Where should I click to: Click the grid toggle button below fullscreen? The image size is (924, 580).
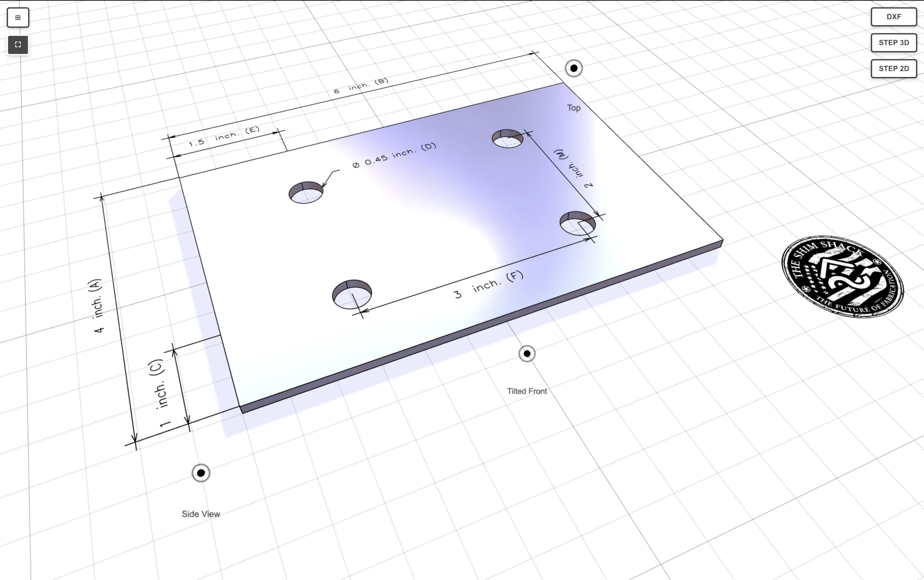pos(18,17)
